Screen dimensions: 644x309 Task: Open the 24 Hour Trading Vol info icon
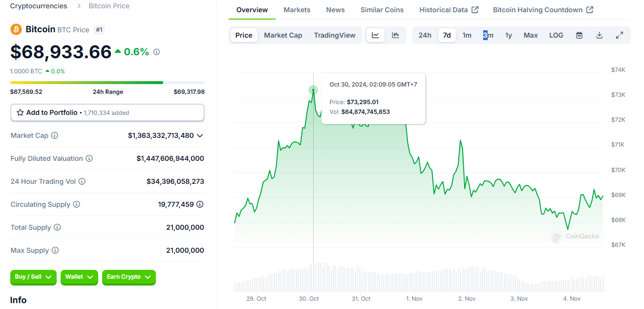tap(82, 181)
